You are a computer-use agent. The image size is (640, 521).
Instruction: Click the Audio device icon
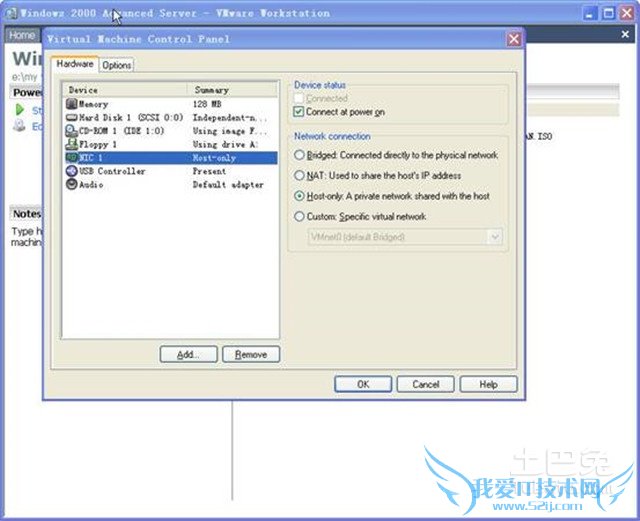point(71,185)
